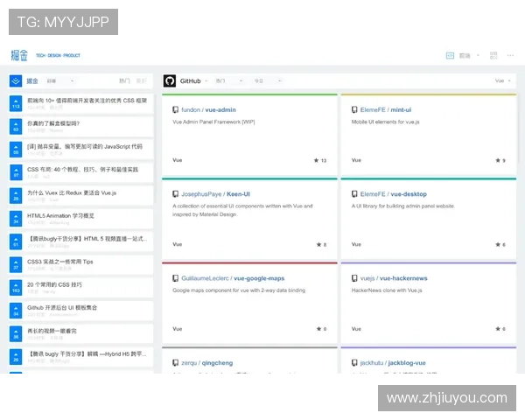Open article '你真的了解盒模型吗?'
Viewport: 525px width, 420px height.
click(x=53, y=123)
